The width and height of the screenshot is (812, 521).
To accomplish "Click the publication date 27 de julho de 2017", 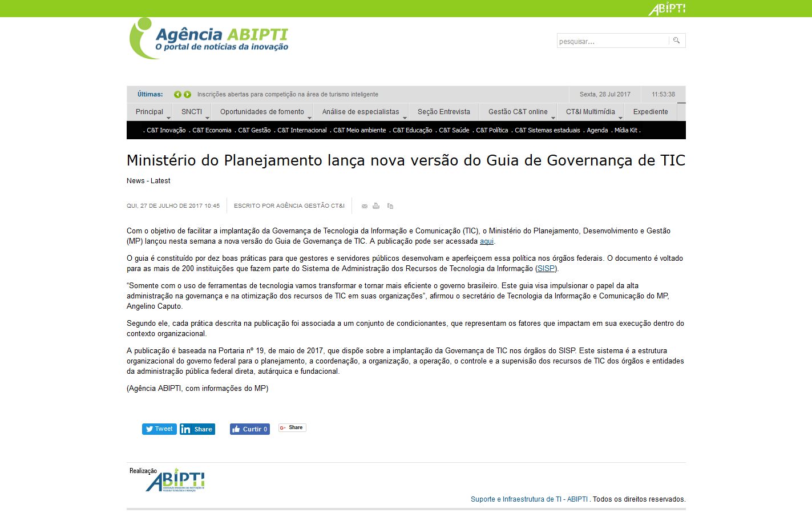I will tap(173, 206).
